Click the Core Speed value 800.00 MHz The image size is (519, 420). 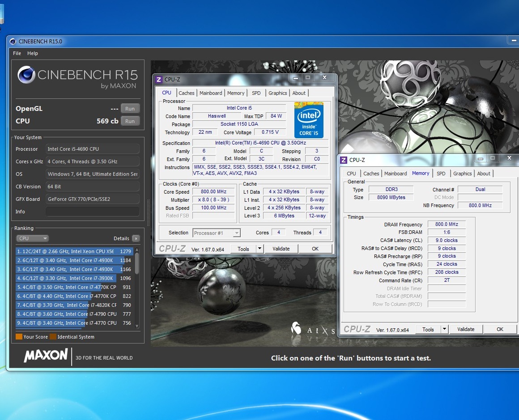tap(213, 191)
